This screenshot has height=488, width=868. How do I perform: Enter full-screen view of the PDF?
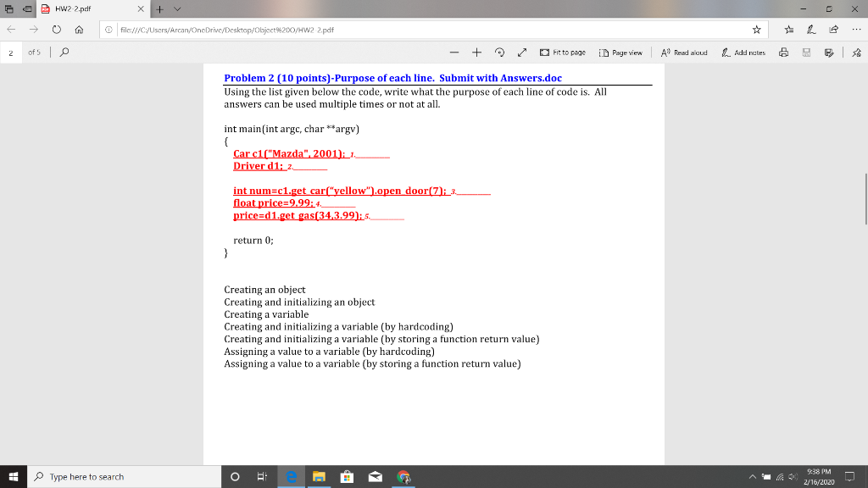pos(523,53)
